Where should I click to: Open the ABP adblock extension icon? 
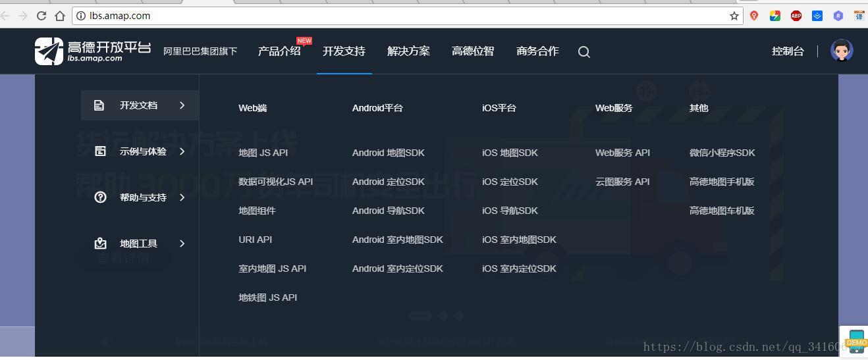[796, 16]
